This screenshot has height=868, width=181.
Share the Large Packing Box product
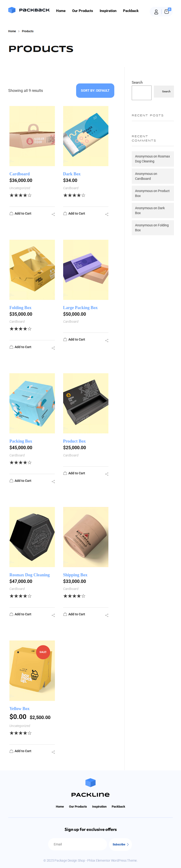pyautogui.click(x=107, y=340)
